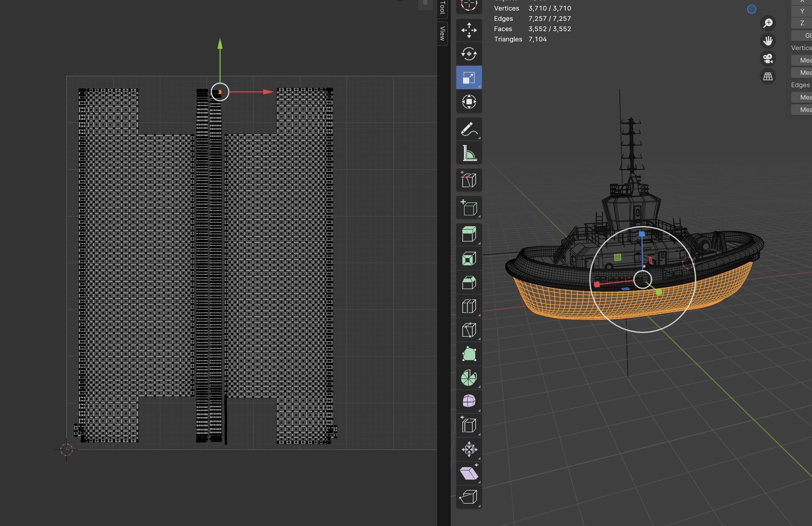The height and width of the screenshot is (526, 812).
Task: Click the green Y-axis arrow in the UV editor
Action: point(220,44)
